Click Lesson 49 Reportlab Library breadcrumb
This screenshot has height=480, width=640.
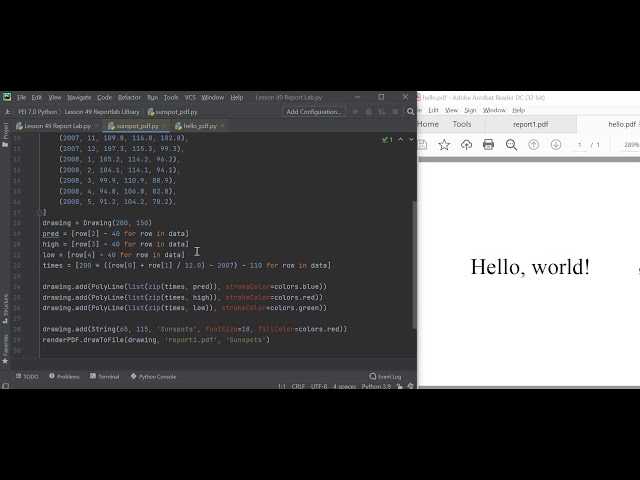102,112
